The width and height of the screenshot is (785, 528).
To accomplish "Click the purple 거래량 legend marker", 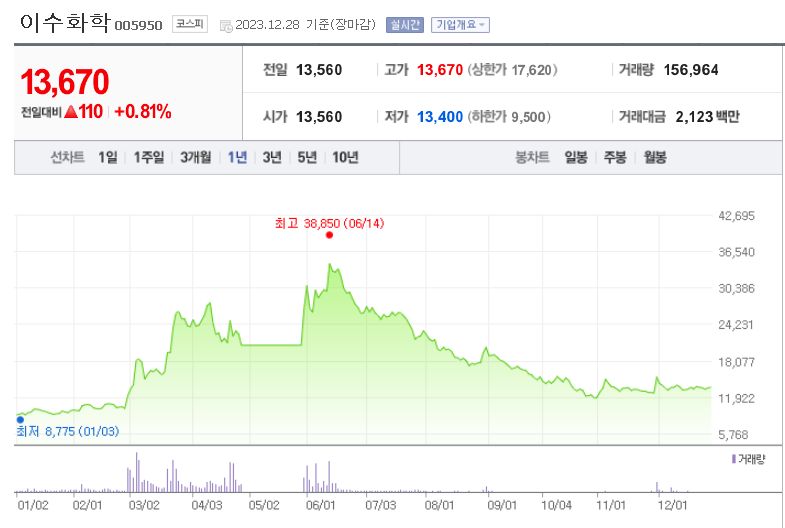I will pos(734,459).
